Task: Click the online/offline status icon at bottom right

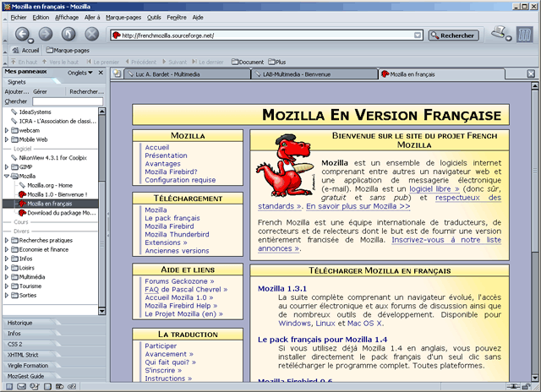Action: point(514,386)
